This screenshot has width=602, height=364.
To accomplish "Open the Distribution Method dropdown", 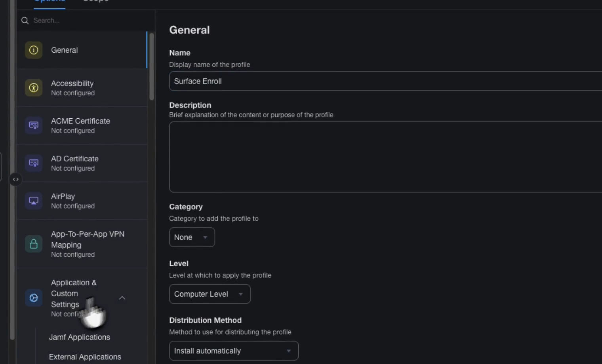I will pos(234,351).
